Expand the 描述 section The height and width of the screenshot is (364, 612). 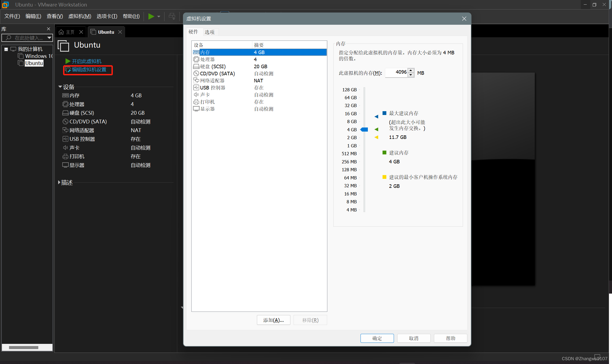[x=59, y=182]
